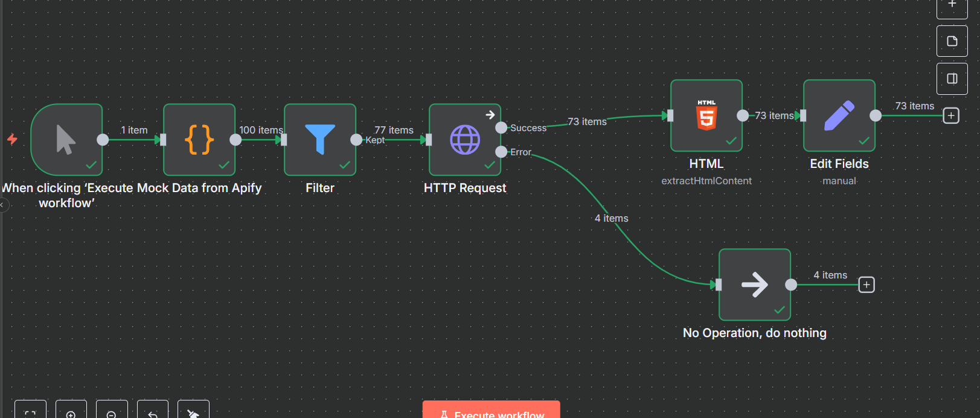Click the sticky note icon button
The image size is (980, 418).
(952, 41)
